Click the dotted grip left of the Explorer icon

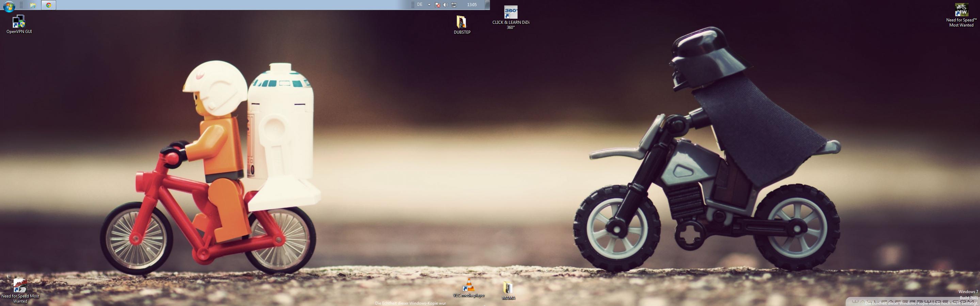pos(21,5)
